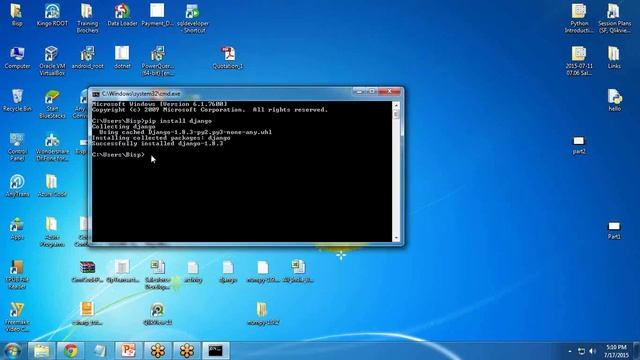Image resolution: width=640 pixels, height=360 pixels.
Task: Open the volume speaker tray icon
Action: pyautogui.click(x=593, y=351)
